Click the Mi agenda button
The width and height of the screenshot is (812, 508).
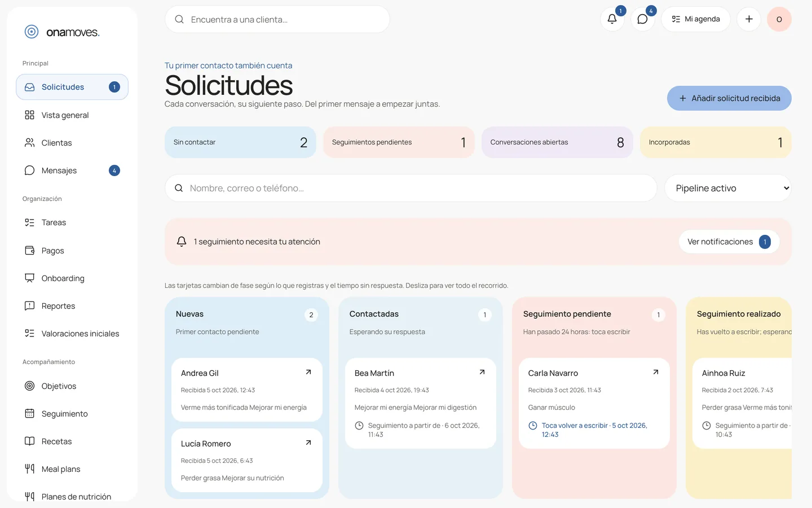[696, 19]
